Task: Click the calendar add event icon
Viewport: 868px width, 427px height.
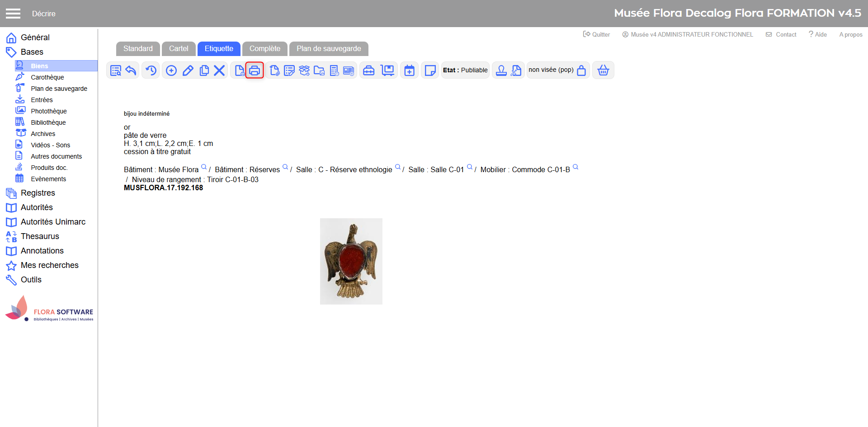Action: click(409, 70)
